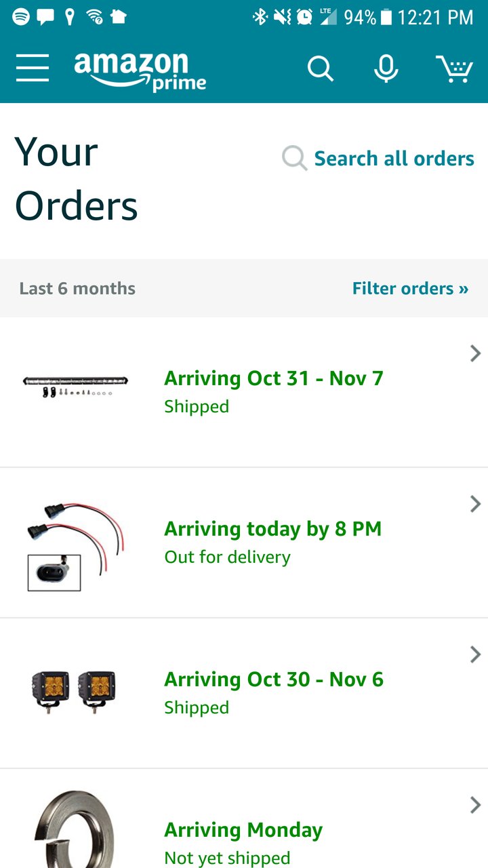This screenshot has height=868, width=488.
Task: Expand the Arriving today order chevron
Action: click(x=475, y=504)
